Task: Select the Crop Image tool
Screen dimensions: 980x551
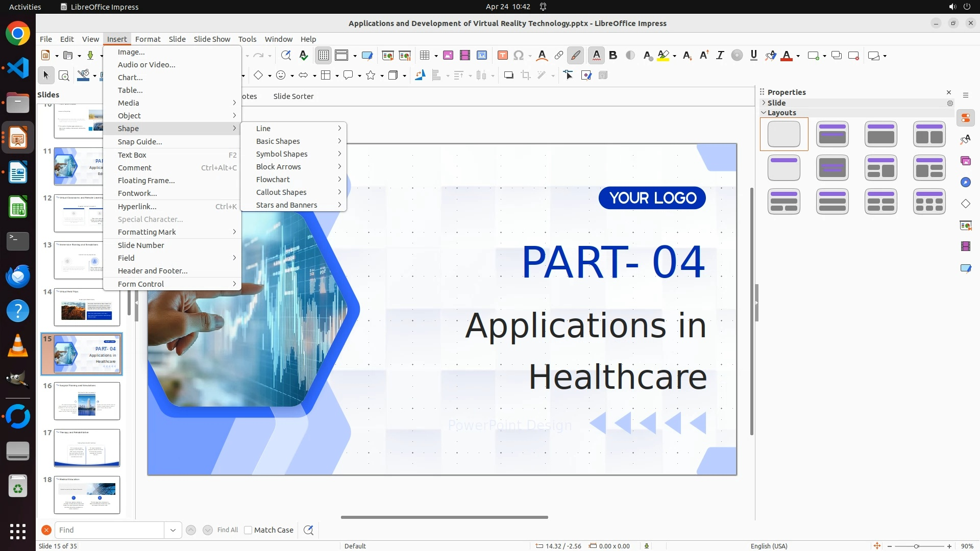Action: 526,76
